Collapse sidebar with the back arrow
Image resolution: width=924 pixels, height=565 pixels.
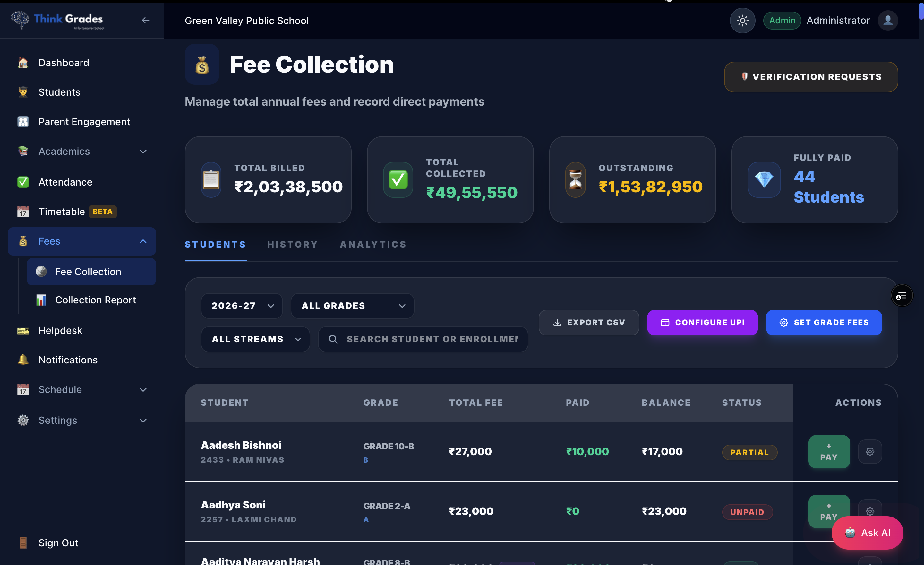(146, 20)
